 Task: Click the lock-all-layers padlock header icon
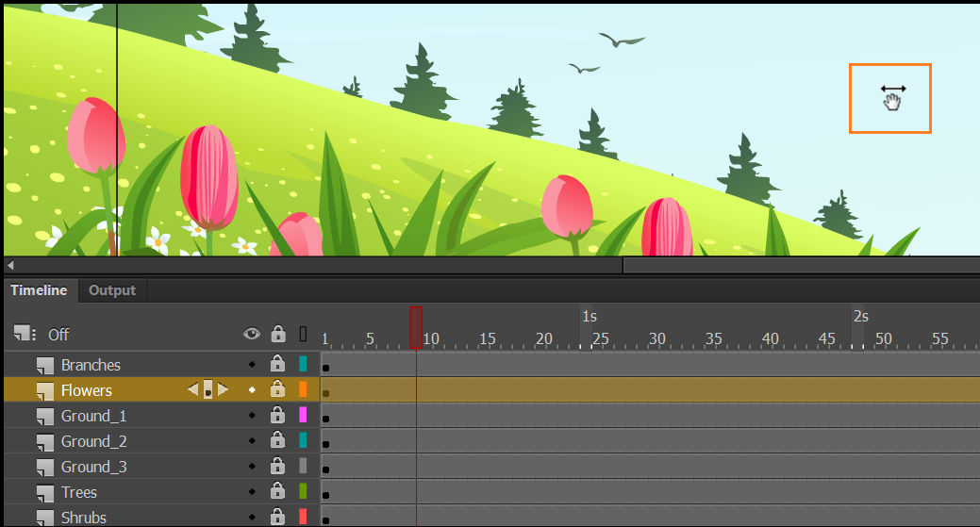(x=278, y=334)
